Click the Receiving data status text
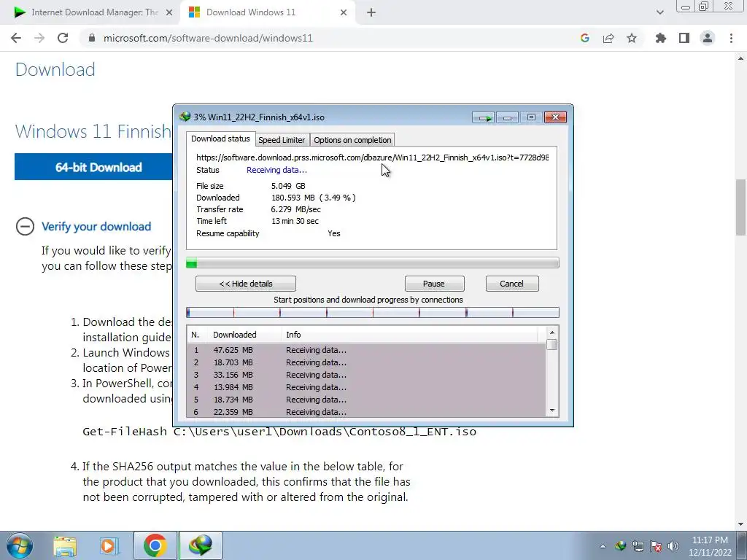This screenshot has height=560, width=747. (x=276, y=170)
